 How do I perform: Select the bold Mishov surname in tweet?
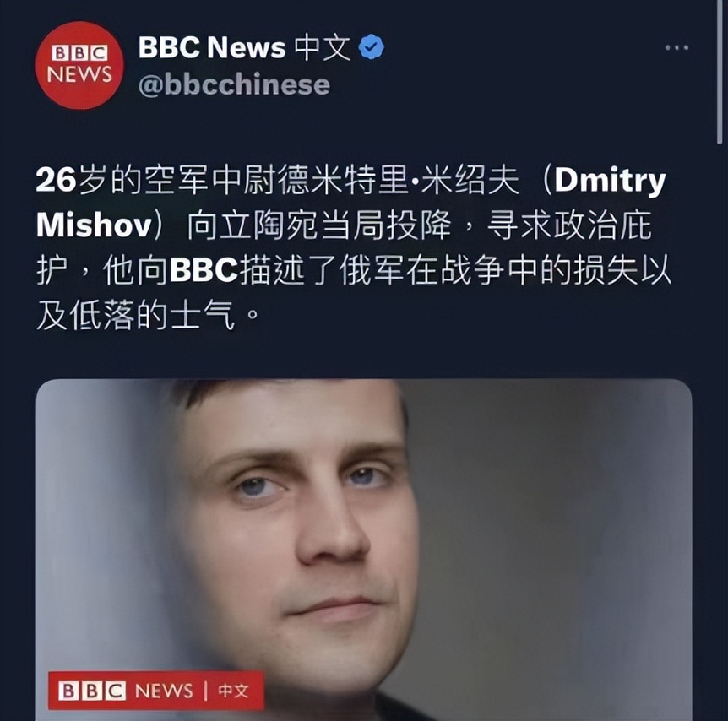pyautogui.click(x=95, y=225)
